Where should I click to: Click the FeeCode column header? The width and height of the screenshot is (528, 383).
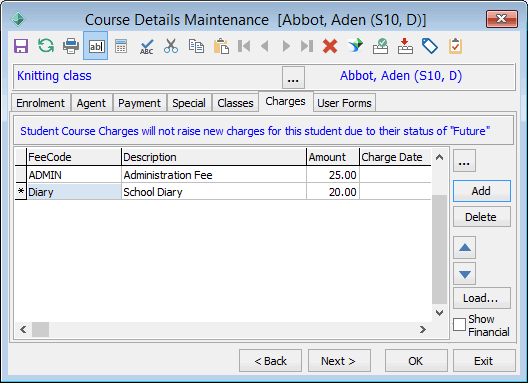point(74,157)
